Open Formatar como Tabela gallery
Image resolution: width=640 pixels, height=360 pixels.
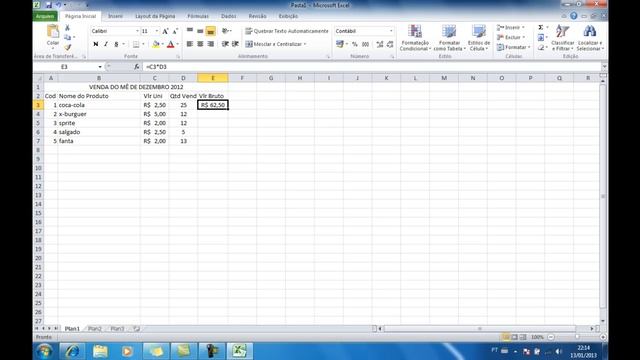click(x=449, y=38)
